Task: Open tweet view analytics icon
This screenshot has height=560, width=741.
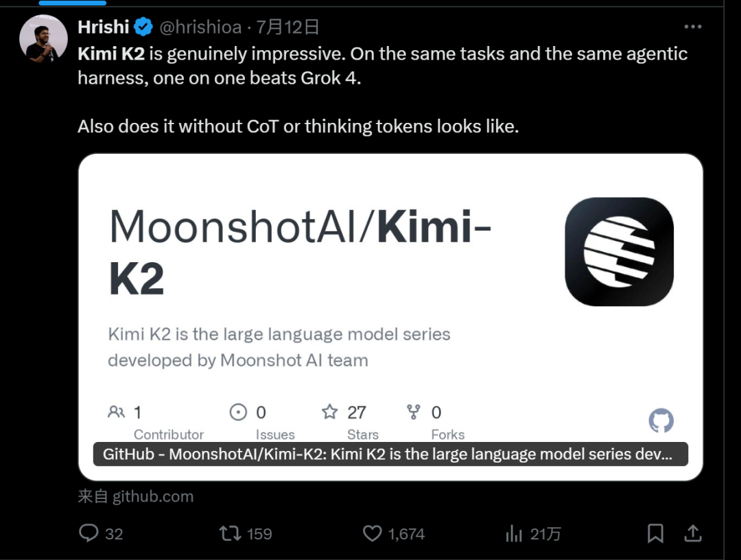Action: (513, 533)
